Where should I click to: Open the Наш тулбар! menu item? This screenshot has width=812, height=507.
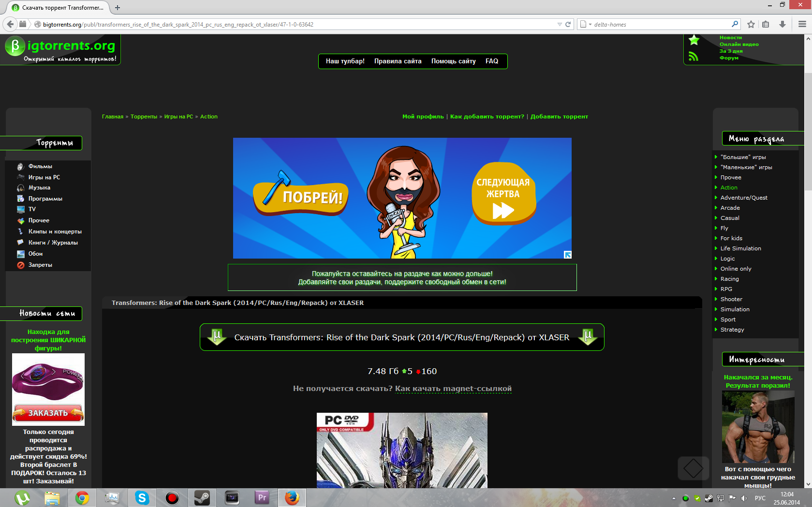[345, 61]
